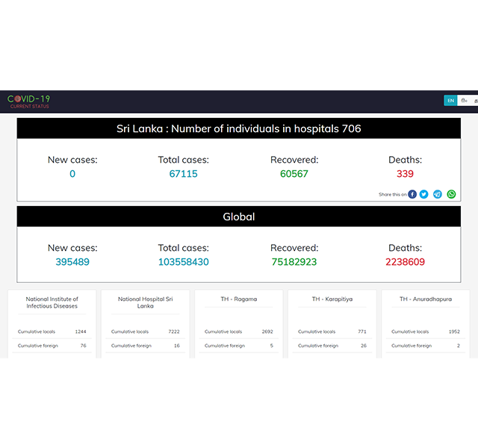The height and width of the screenshot is (448, 478).
Task: Open the COVID-19 Current Status logo
Action: 28,102
